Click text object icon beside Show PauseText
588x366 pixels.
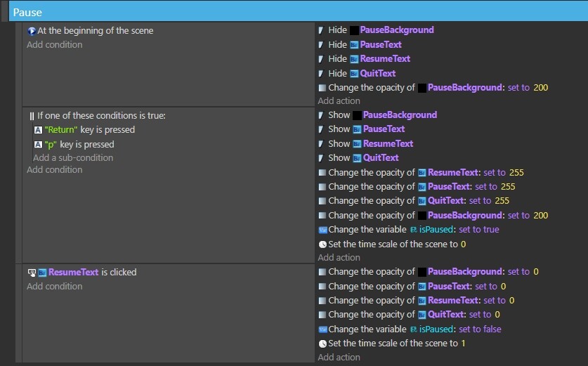point(357,129)
